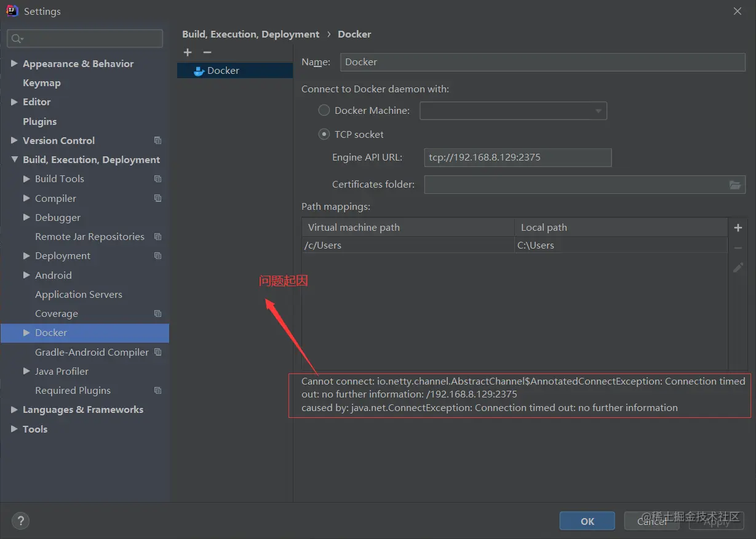Expand the Java Profiler node

click(x=26, y=371)
